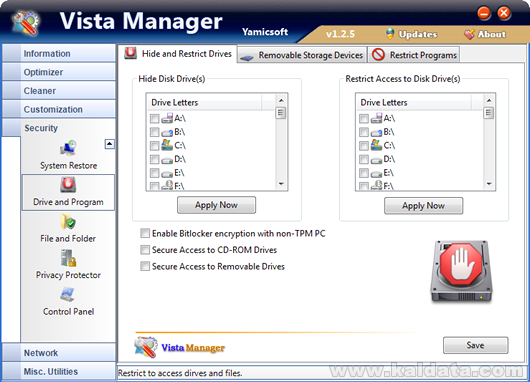Click the Security panel scroll-up arrow

pos(110,144)
